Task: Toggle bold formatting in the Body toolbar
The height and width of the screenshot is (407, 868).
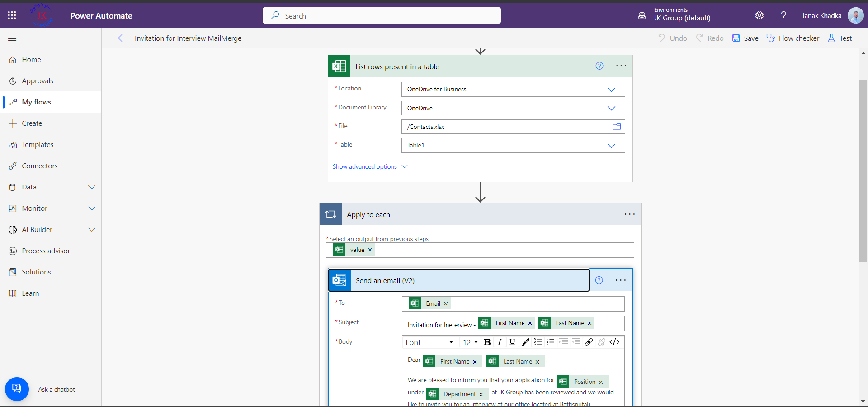Action: 487,342
